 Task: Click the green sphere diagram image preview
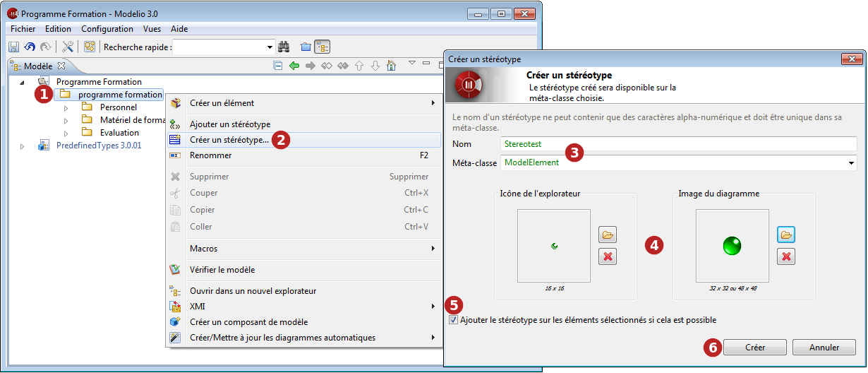(732, 246)
